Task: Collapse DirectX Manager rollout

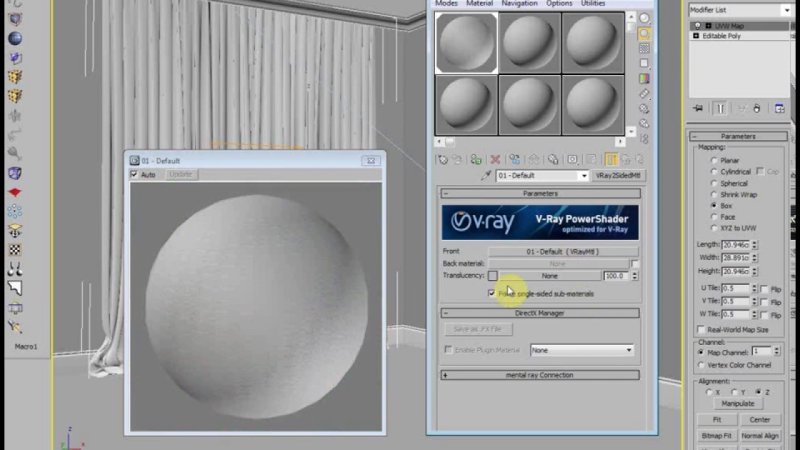Action: click(x=540, y=313)
